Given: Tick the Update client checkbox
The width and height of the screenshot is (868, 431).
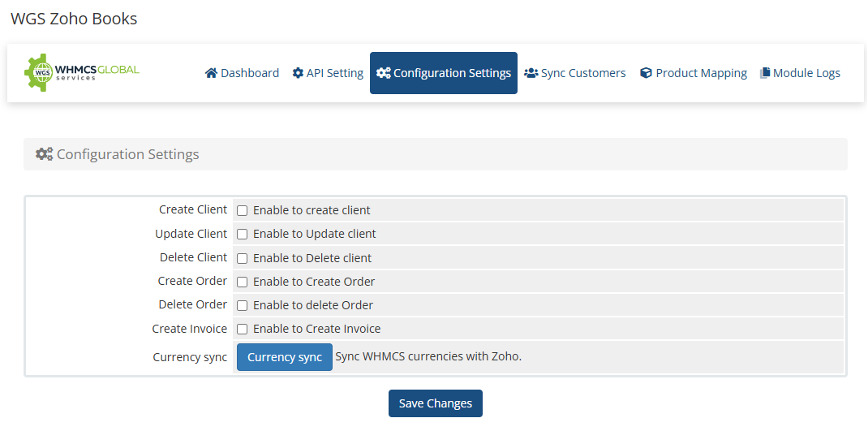Looking at the screenshot, I should pos(242,234).
